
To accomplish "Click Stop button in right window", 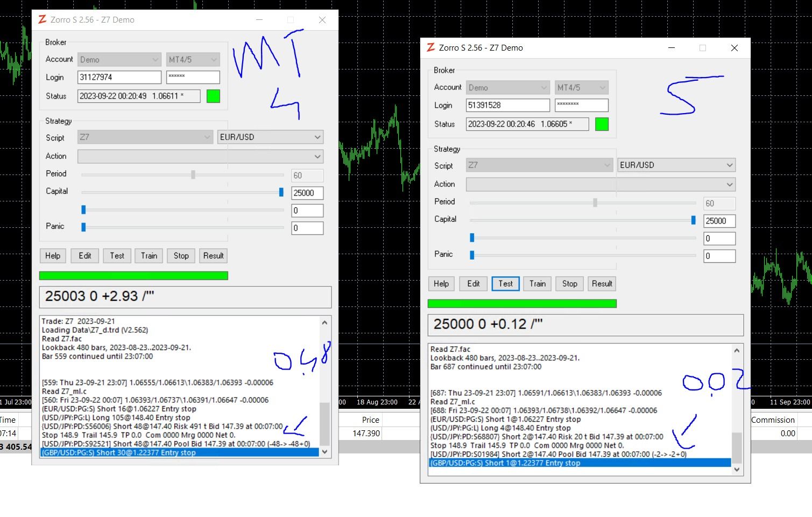I will click(x=570, y=284).
